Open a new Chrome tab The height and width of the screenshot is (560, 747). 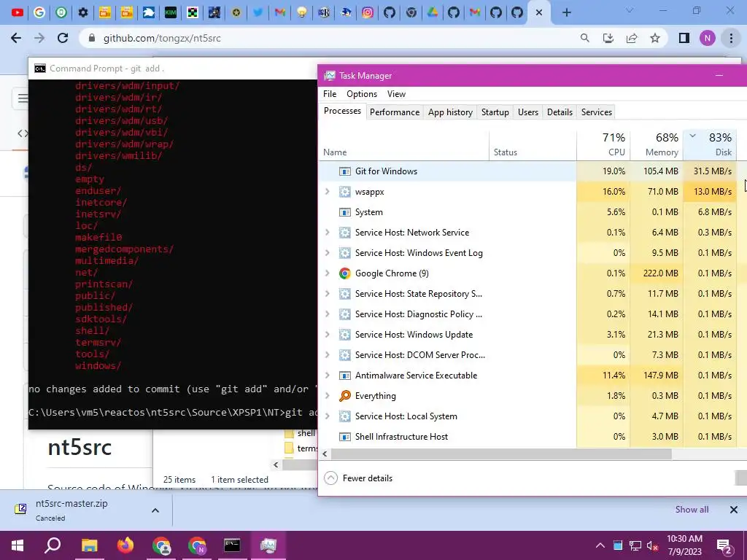(x=566, y=13)
